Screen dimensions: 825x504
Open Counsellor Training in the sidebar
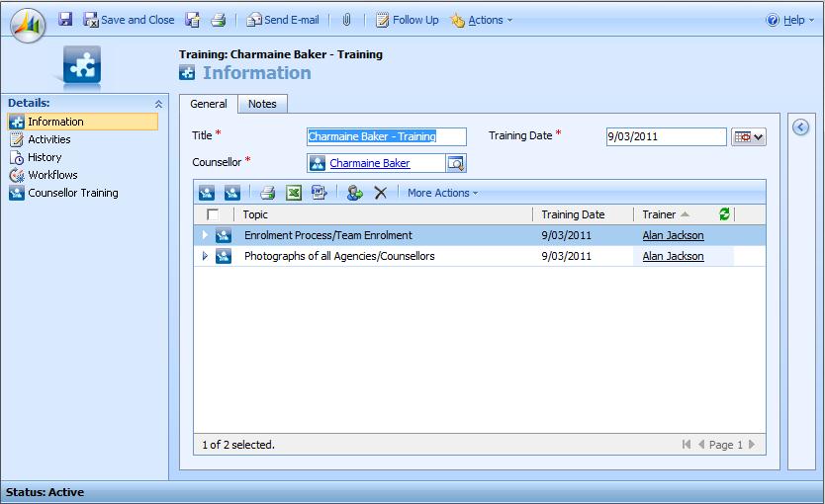(72, 193)
